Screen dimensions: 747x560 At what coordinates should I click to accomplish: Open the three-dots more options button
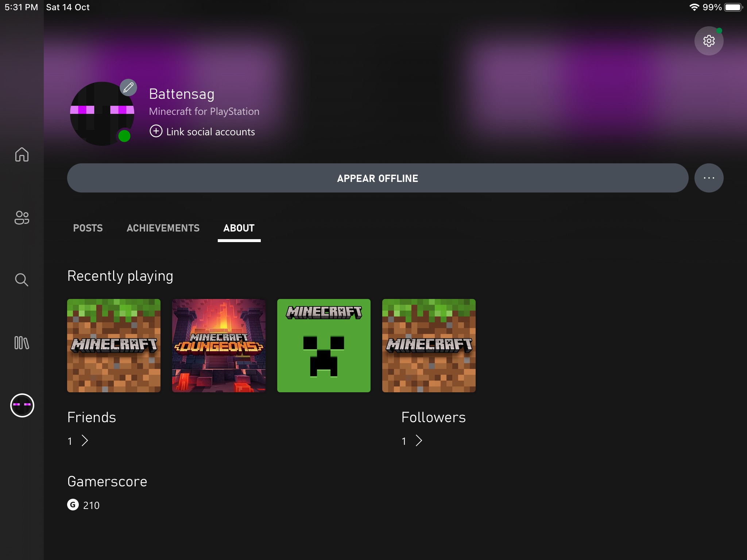708,178
